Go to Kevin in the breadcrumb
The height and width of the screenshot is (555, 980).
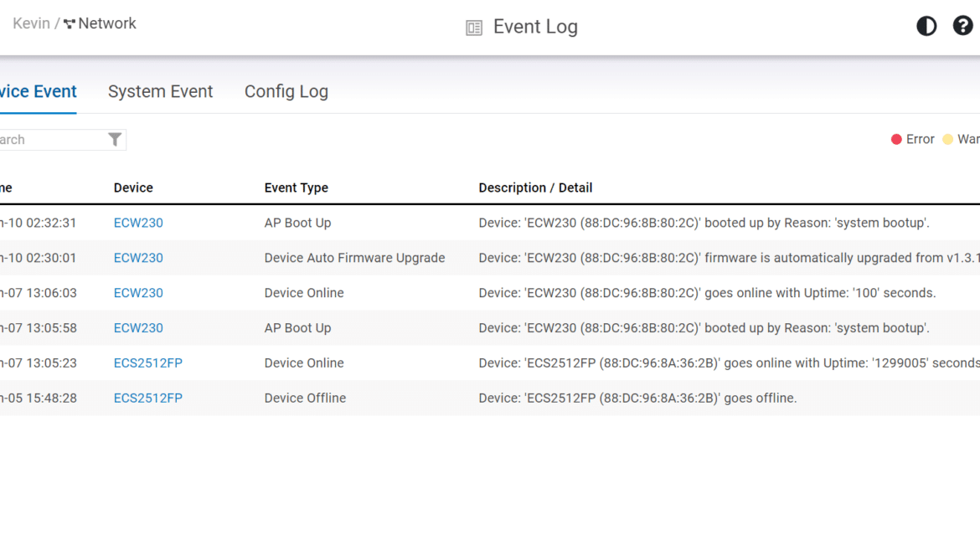[31, 23]
